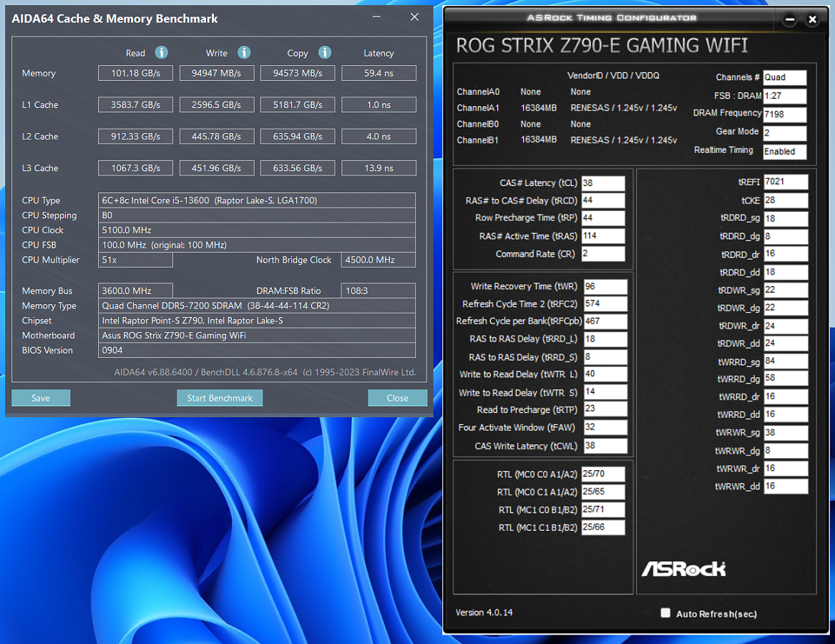835x644 pixels.
Task: Select the tWRRD_dg value field
Action: click(786, 379)
